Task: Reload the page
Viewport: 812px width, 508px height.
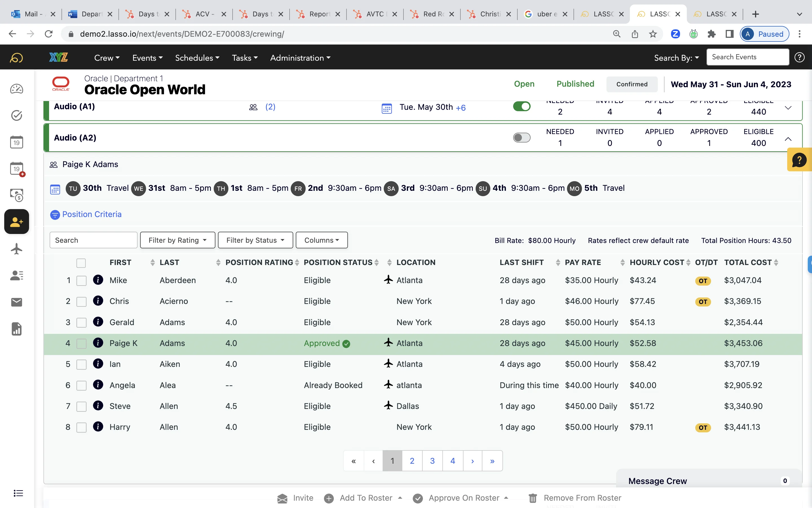Action: tap(49, 34)
